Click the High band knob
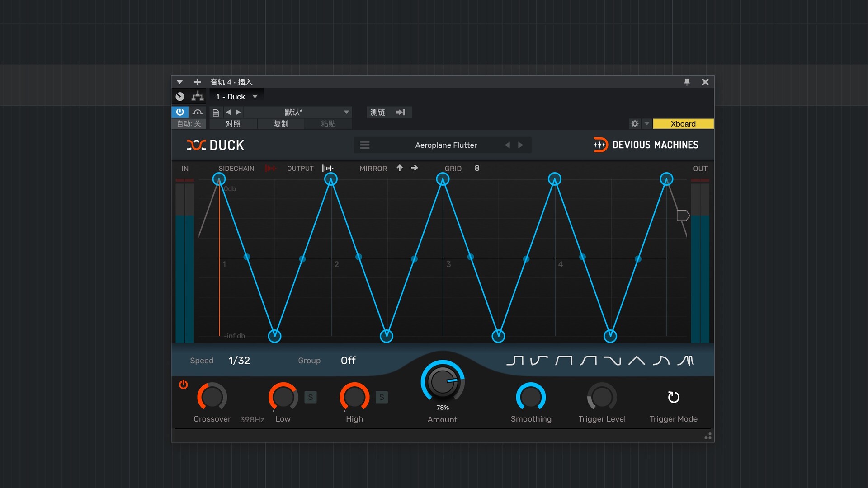The width and height of the screenshot is (868, 488). (x=354, y=397)
